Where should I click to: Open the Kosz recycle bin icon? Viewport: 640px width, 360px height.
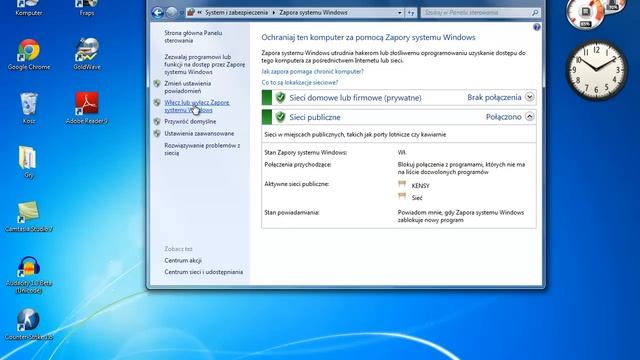click(29, 108)
